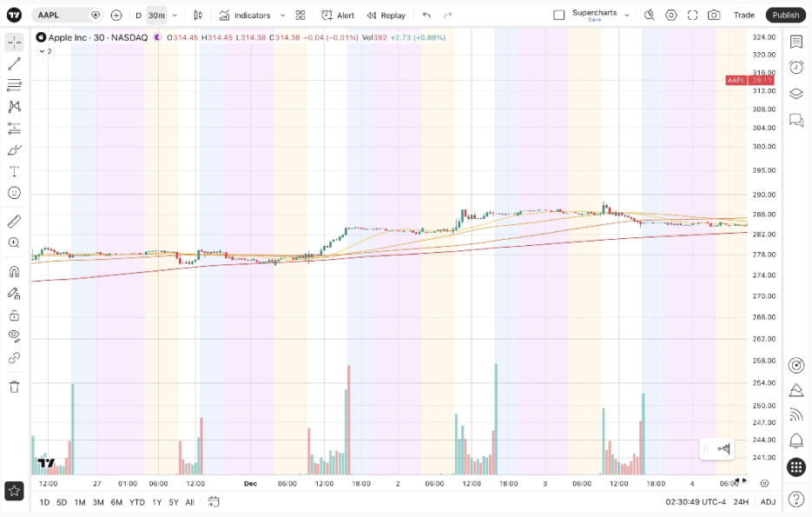The height and width of the screenshot is (517, 812).
Task: Select the 5Y date range
Action: click(174, 502)
